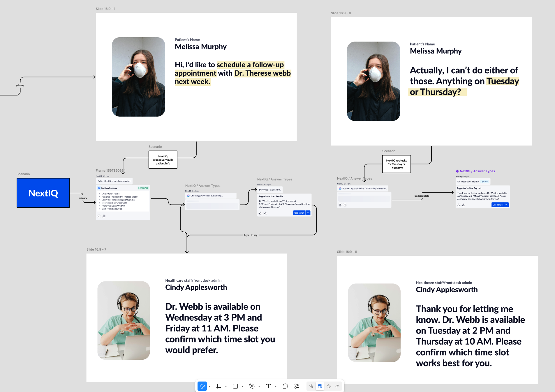Click 'Last Visit: 4 months ago (Migraine)' line
The image size is (555, 392).
point(118,200)
